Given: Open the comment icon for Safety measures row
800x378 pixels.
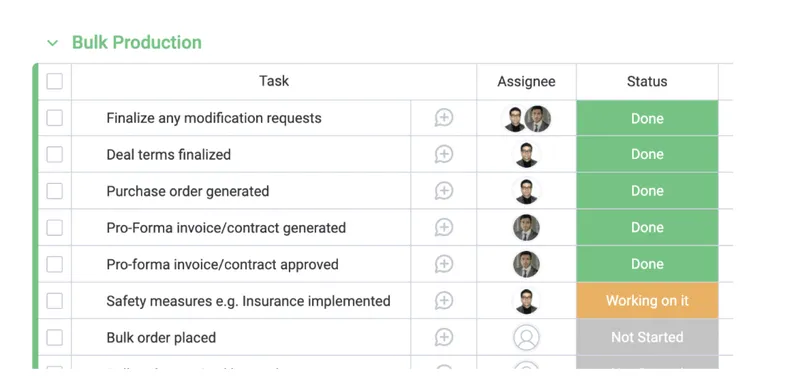Looking at the screenshot, I should point(444,300).
